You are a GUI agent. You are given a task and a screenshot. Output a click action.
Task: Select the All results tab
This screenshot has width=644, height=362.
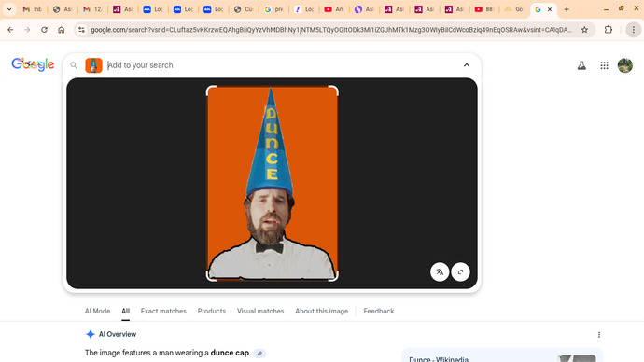(125, 311)
